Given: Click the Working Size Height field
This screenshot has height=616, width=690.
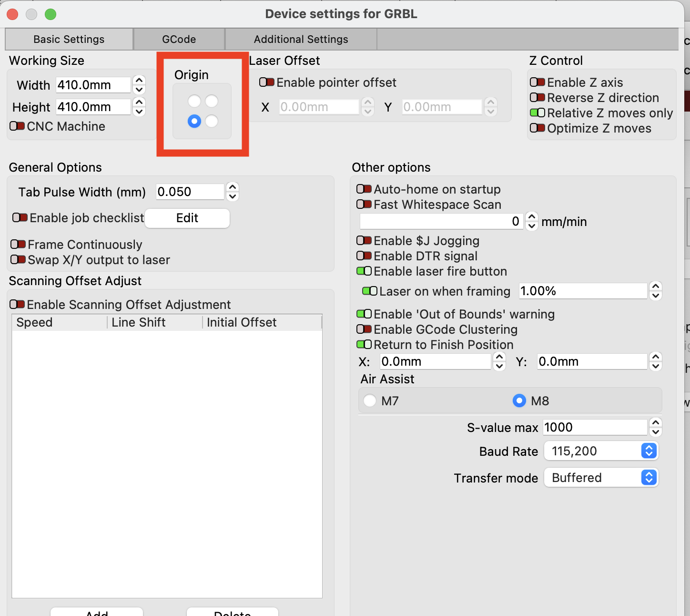Looking at the screenshot, I should pos(93,107).
